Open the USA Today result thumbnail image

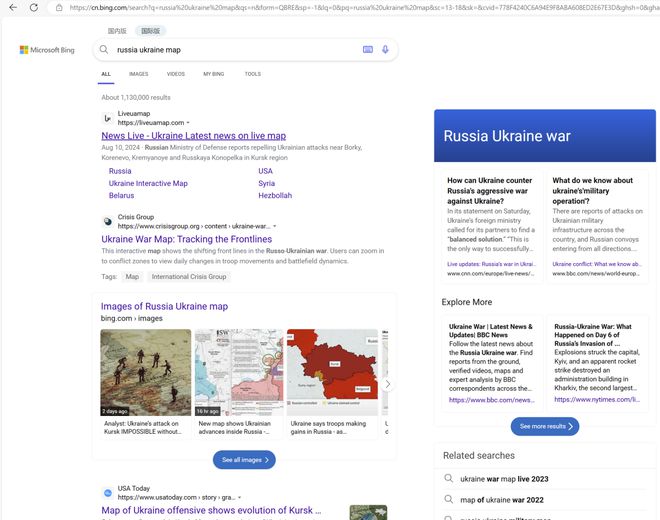(x=368, y=512)
